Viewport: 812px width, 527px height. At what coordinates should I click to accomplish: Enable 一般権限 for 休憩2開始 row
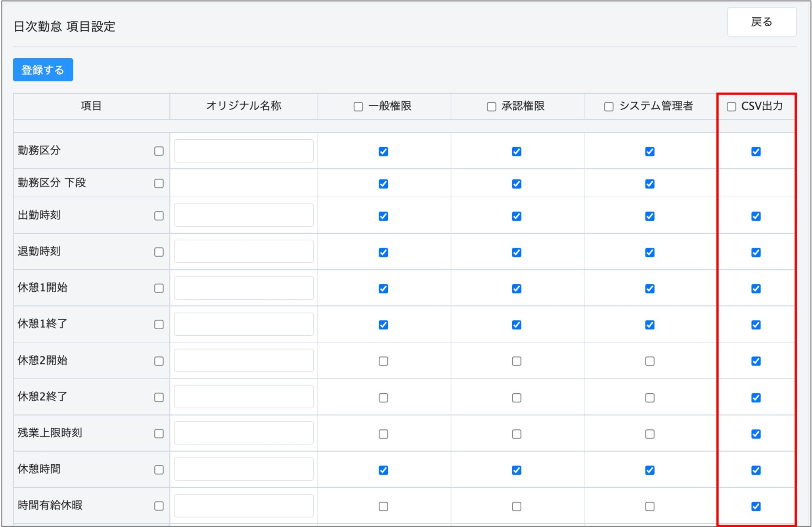coord(383,361)
